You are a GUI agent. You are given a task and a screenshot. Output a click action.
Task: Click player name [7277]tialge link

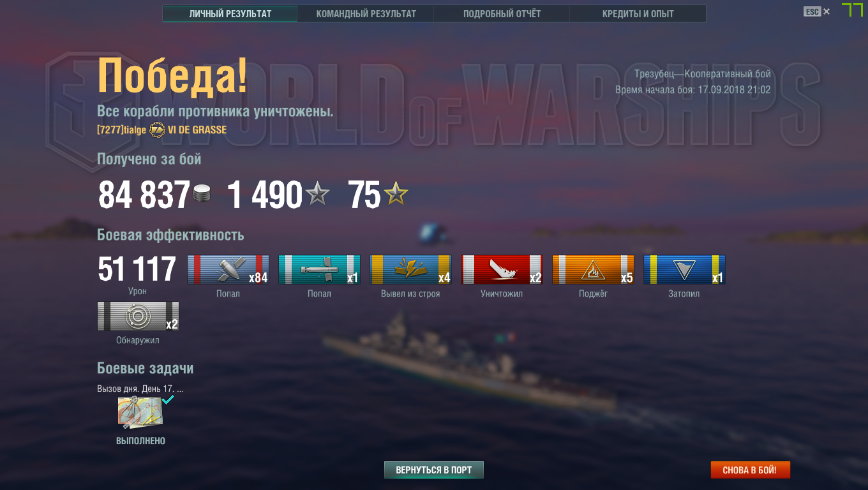121,130
